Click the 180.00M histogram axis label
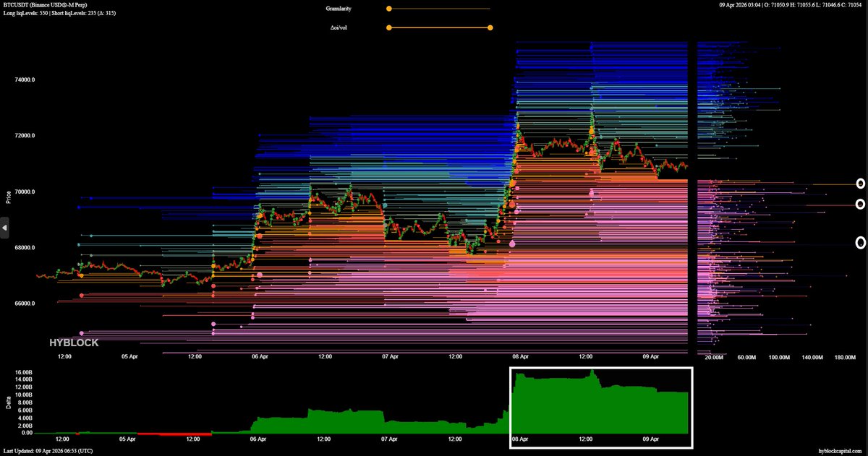 coord(845,357)
